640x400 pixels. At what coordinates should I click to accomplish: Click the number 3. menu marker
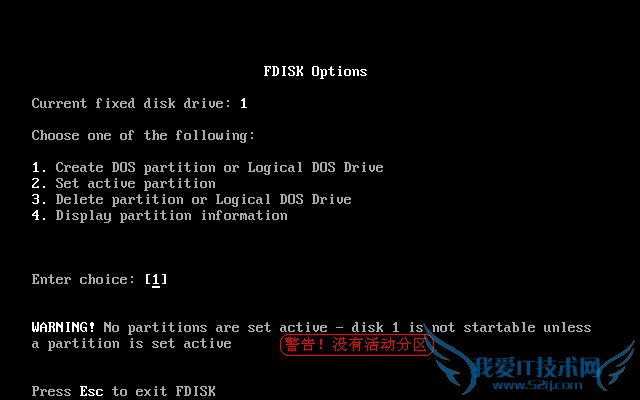pos(39,199)
